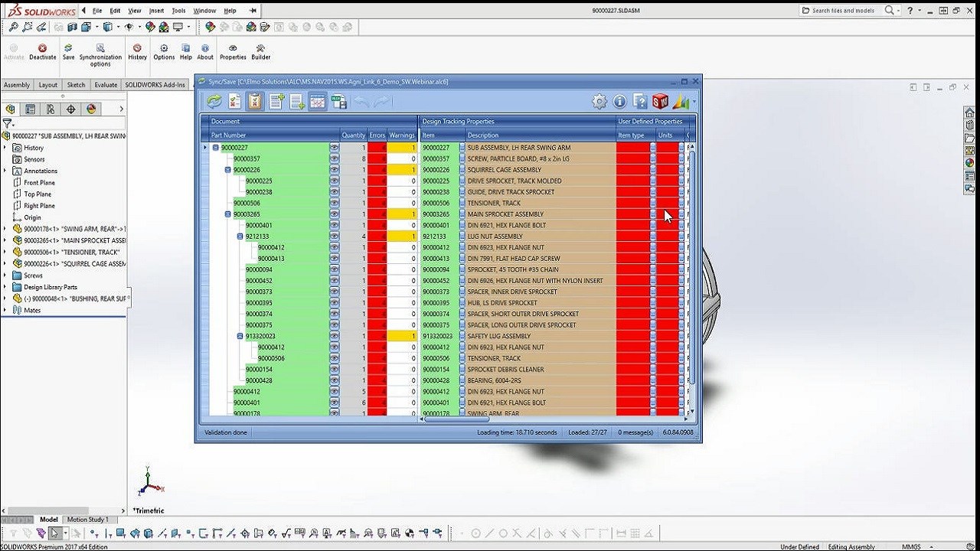Select the ConfigurationManager tab icon
This screenshot has width=980, height=551.
tap(51, 109)
